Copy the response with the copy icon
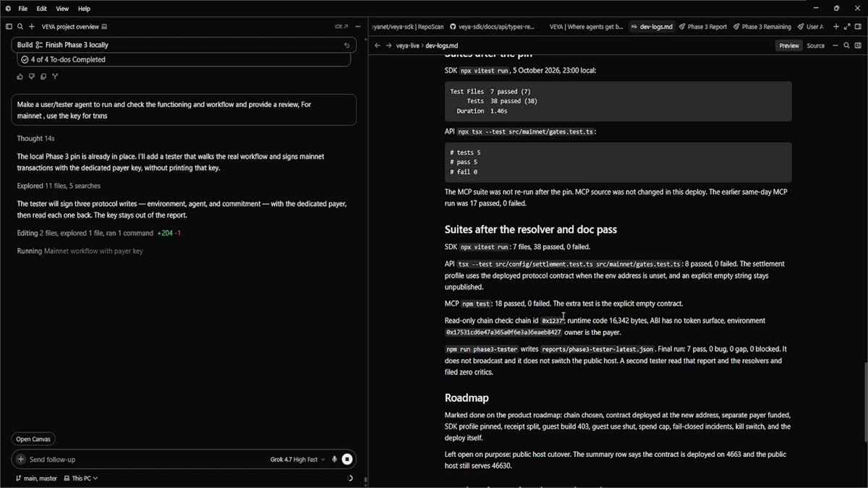Image resolution: width=868 pixels, height=488 pixels. point(43,77)
